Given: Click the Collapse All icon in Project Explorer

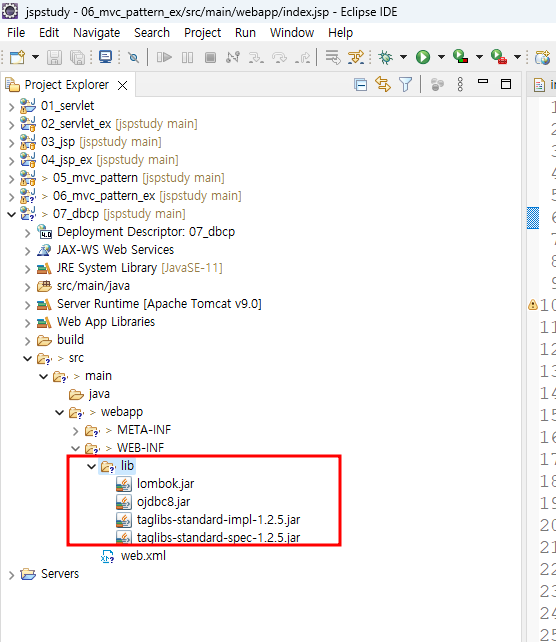Looking at the screenshot, I should pos(360,85).
